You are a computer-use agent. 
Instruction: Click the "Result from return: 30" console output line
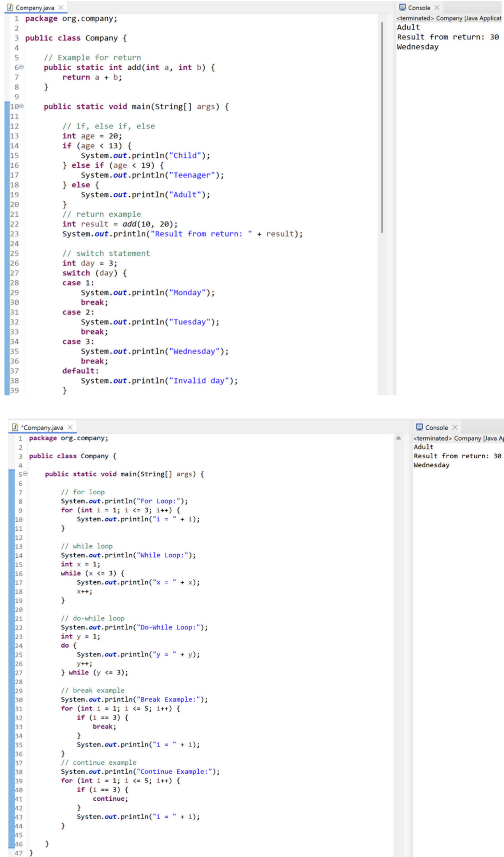point(448,37)
